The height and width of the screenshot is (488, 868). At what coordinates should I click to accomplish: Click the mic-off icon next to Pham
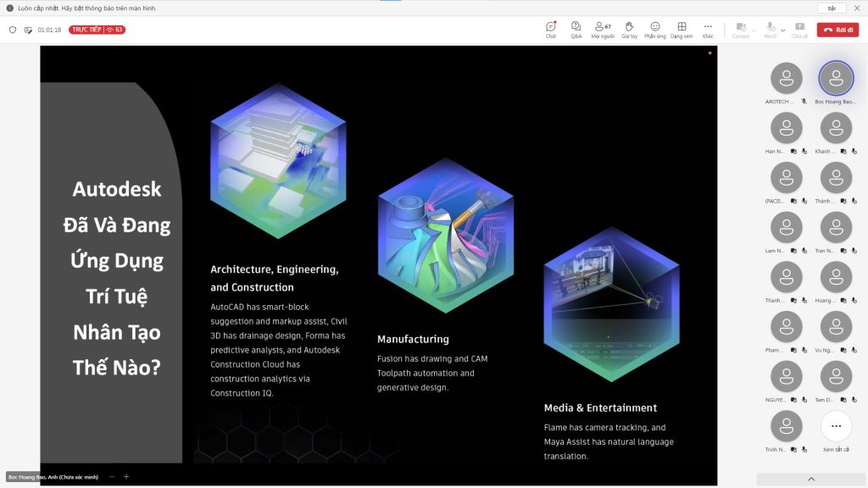click(x=804, y=351)
